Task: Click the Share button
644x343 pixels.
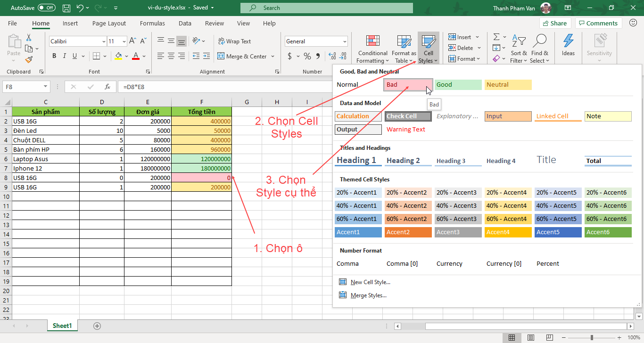Action: (555, 23)
